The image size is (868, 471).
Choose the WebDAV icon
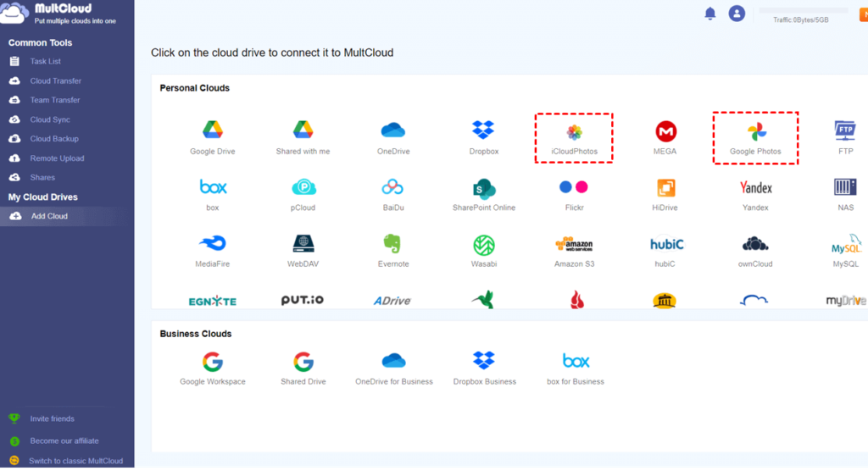[303, 243]
